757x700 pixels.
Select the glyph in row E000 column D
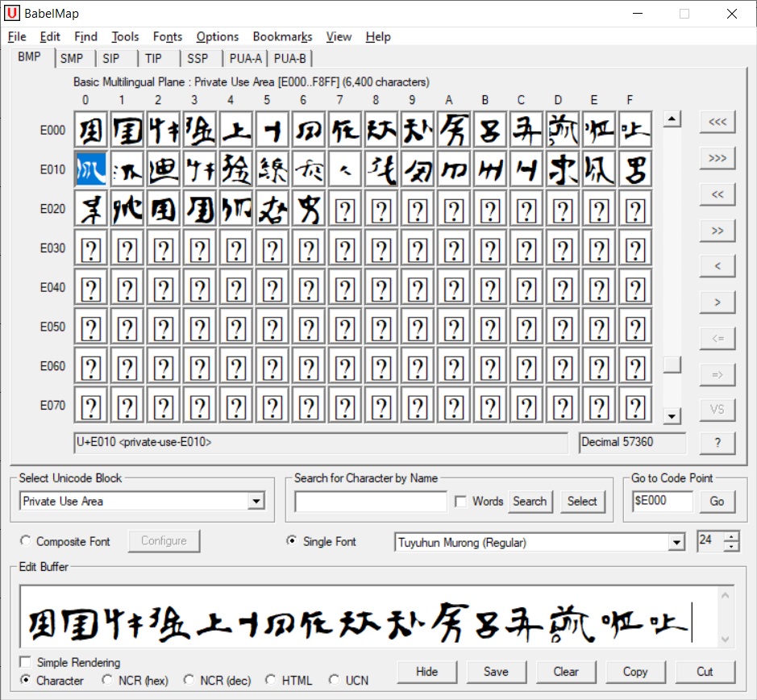[563, 130]
